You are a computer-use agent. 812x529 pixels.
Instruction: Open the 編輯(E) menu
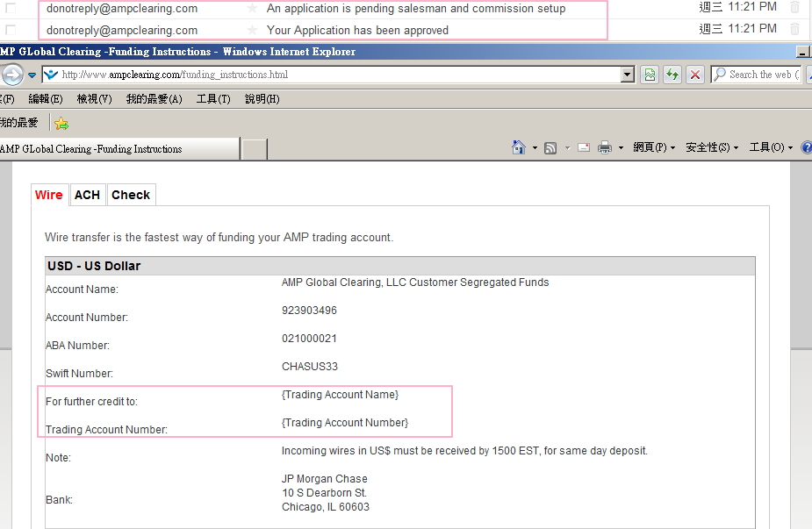coord(46,99)
